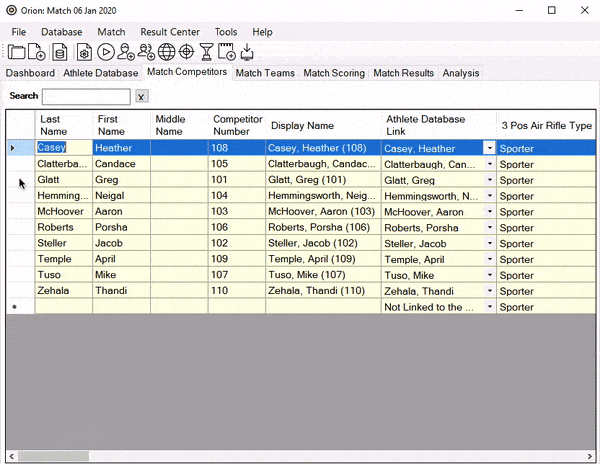The height and width of the screenshot is (464, 600).
Task: Click the download to monitor icon
Action: tap(247, 52)
